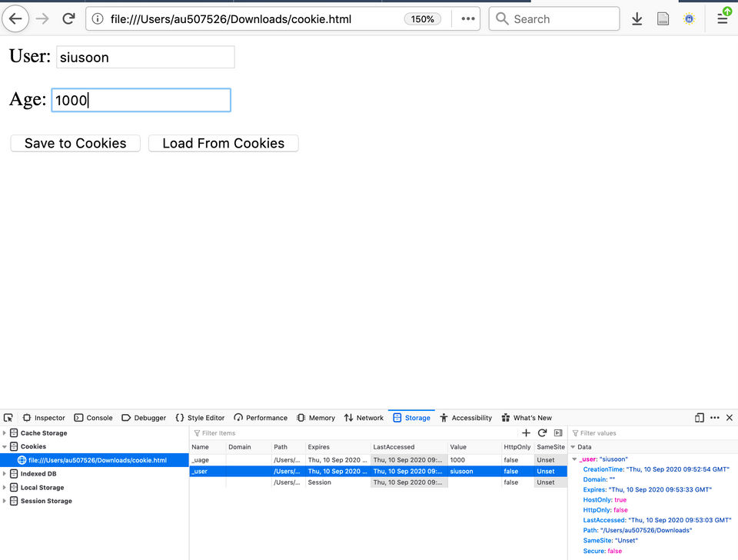Click the address bar URL
This screenshot has width=738, height=560.
tap(231, 18)
